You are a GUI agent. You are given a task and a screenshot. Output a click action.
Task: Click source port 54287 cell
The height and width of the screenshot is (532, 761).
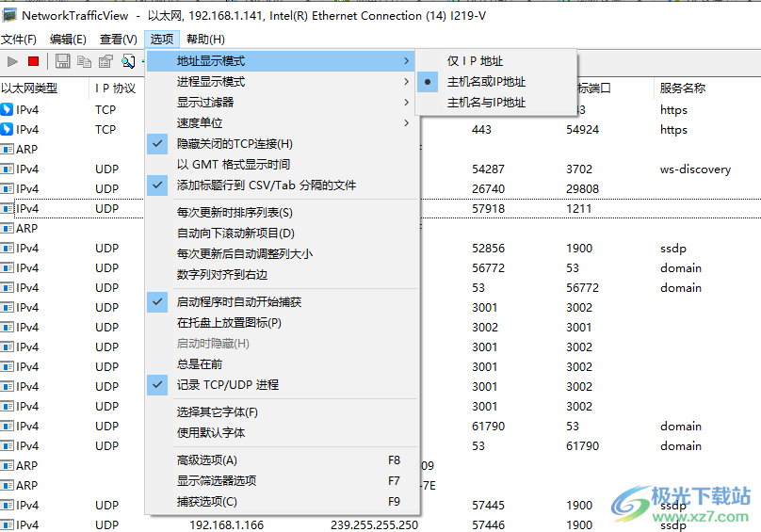coord(488,169)
